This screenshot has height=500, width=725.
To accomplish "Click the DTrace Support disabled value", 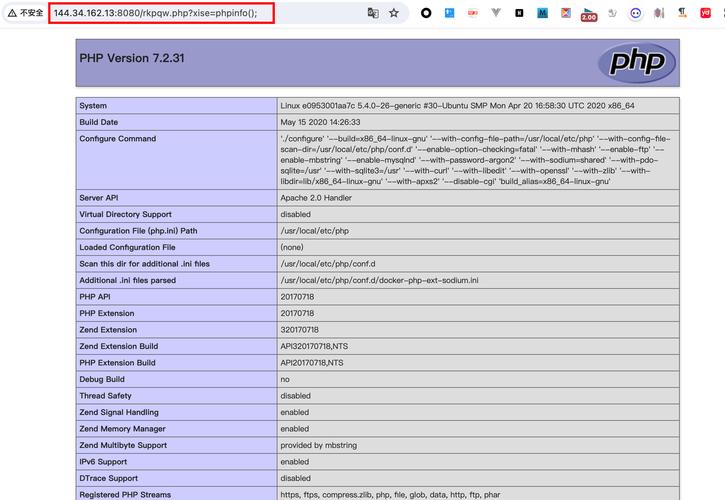I will click(295, 478).
